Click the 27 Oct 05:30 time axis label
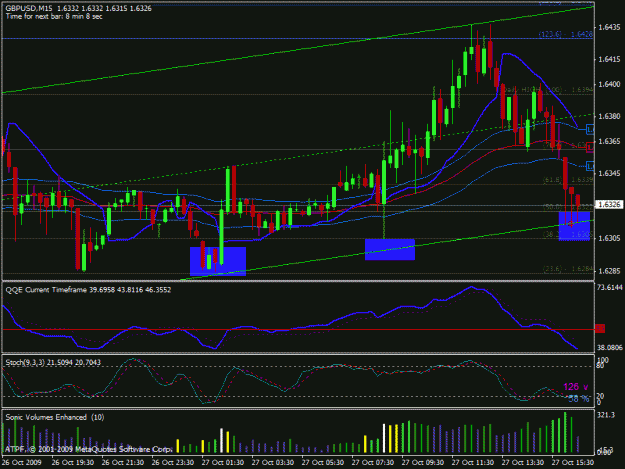 pos(323,463)
